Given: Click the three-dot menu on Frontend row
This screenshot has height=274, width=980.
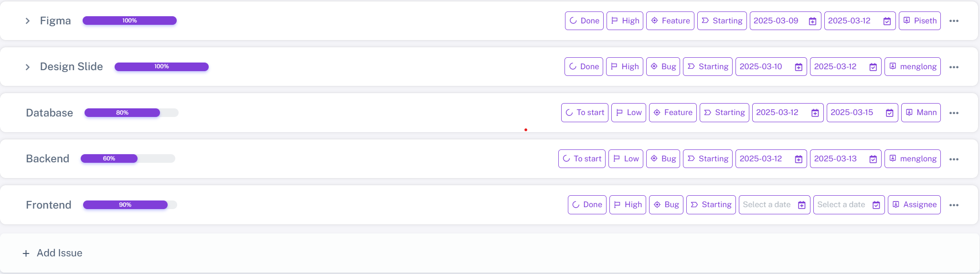Looking at the screenshot, I should click(954, 205).
